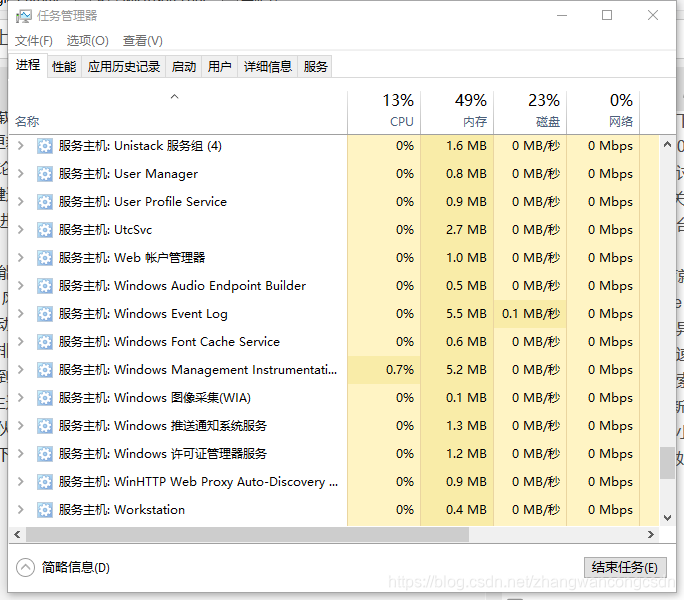Click the 2.7 MB memory value
The image size is (684, 600).
(466, 230)
